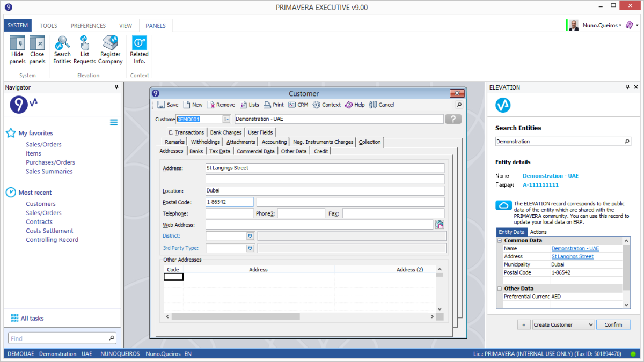This screenshot has height=362, width=644.
Task: Click the Navigator hamburger menu icon
Action: (x=114, y=122)
